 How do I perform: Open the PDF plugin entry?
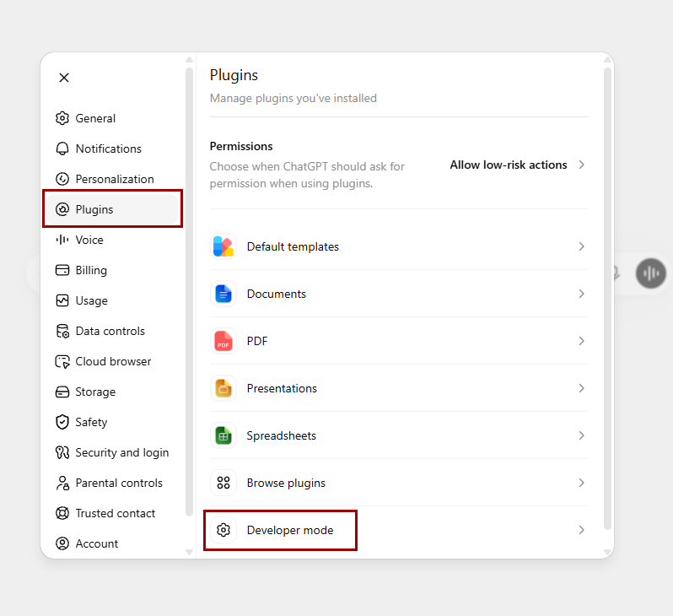point(399,341)
